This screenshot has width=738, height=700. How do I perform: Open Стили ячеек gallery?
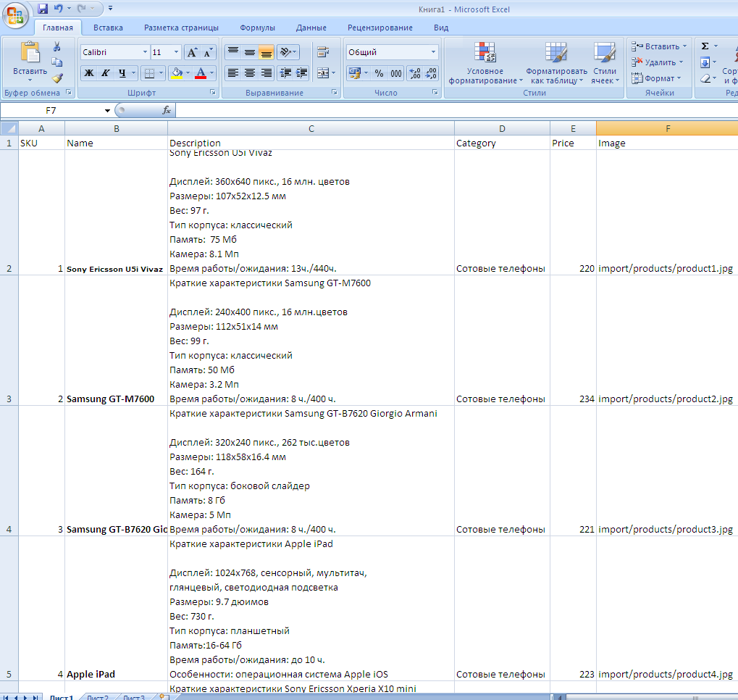[x=605, y=63]
